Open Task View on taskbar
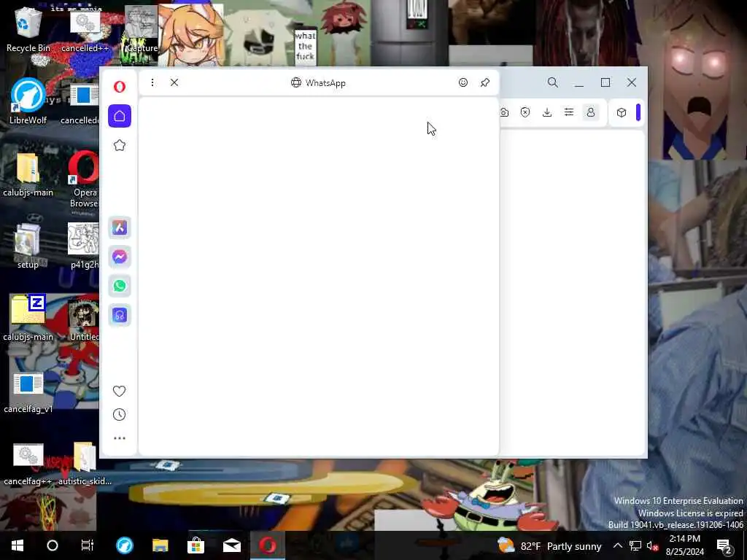Viewport: 747px width, 560px height. [88, 545]
